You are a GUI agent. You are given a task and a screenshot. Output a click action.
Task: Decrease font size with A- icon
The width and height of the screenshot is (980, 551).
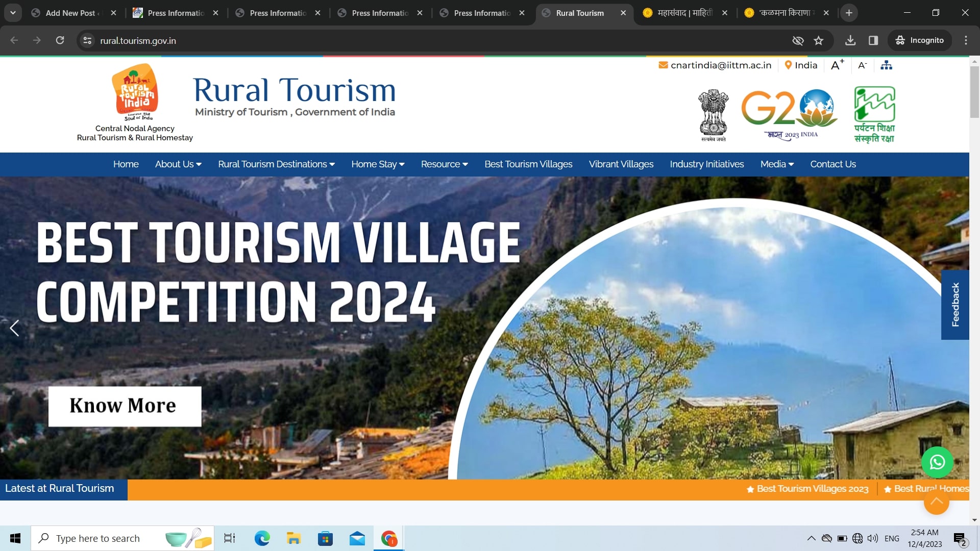[x=862, y=65]
